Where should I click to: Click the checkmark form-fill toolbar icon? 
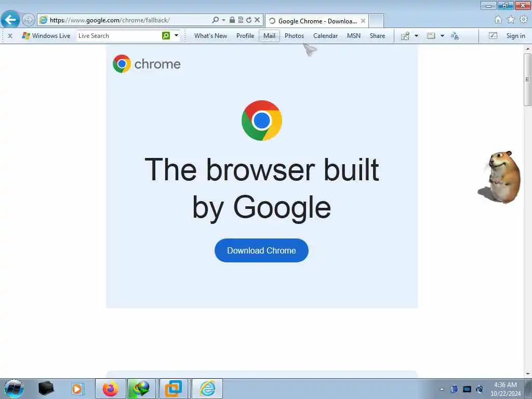(x=493, y=36)
